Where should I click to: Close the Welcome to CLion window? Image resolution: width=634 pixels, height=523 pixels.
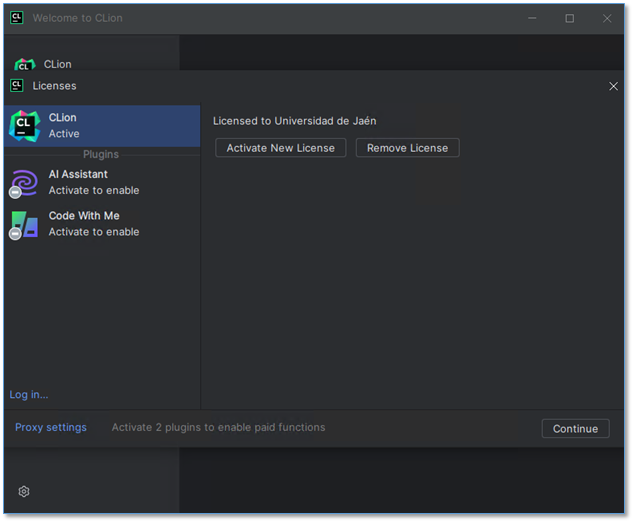click(607, 18)
